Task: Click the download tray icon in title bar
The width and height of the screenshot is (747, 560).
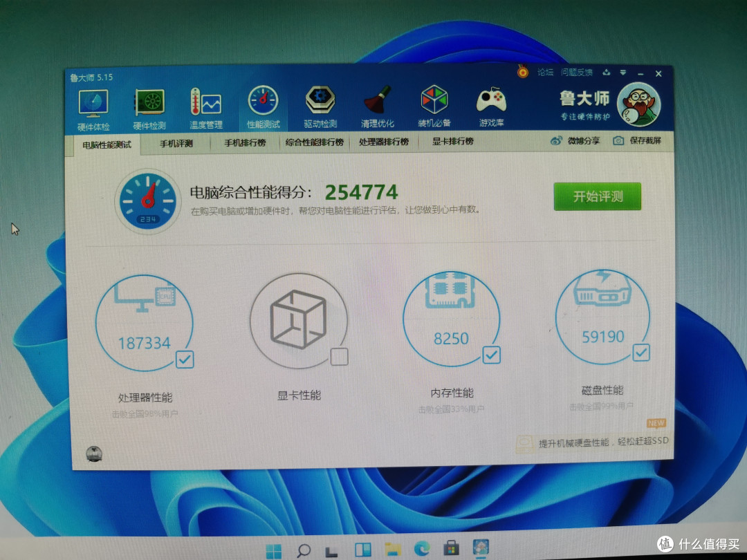Action: coord(606,73)
